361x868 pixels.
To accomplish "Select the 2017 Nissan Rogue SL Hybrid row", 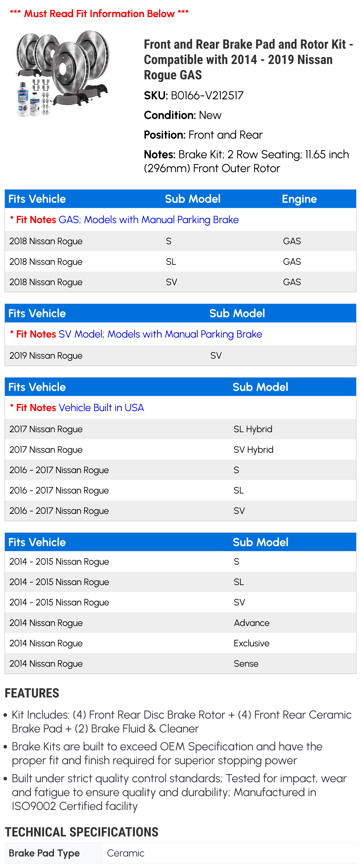I will (180, 429).
